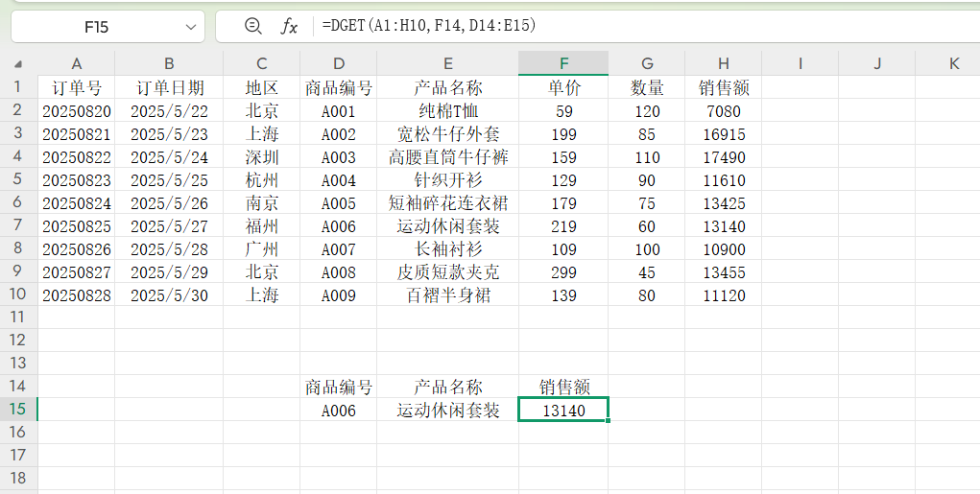Select the 百褶半身裙 cell
980x494 pixels.
447,295
